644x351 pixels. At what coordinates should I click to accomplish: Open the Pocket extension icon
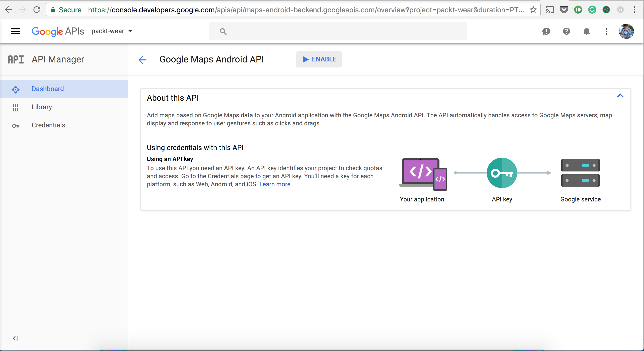click(x=564, y=10)
